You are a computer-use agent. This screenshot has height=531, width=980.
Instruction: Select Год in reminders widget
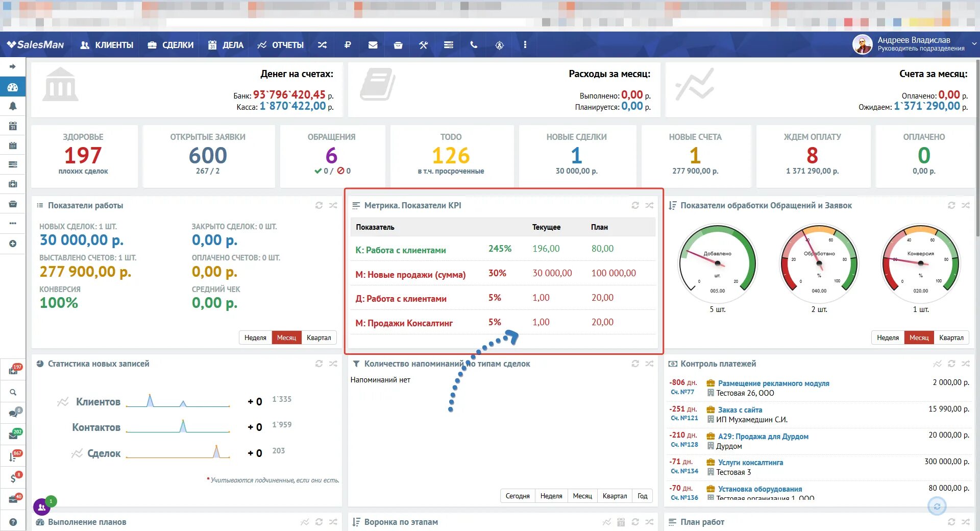(x=643, y=496)
